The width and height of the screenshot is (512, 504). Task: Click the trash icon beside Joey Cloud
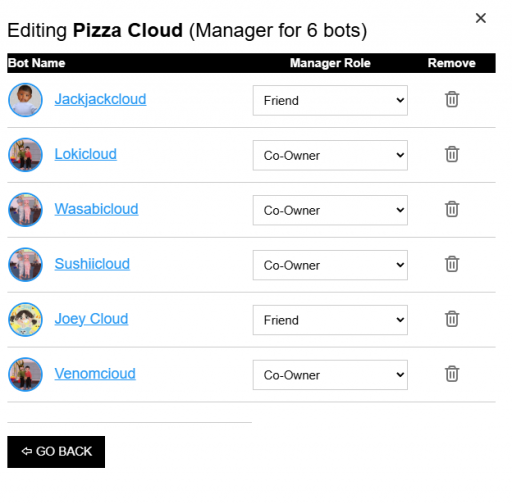[x=452, y=319]
